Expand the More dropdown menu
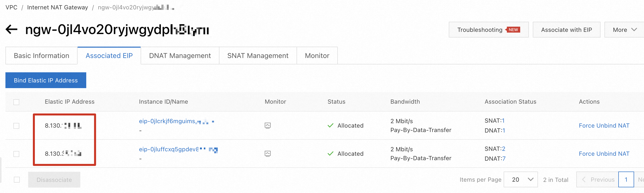The image size is (644, 193). point(624,30)
